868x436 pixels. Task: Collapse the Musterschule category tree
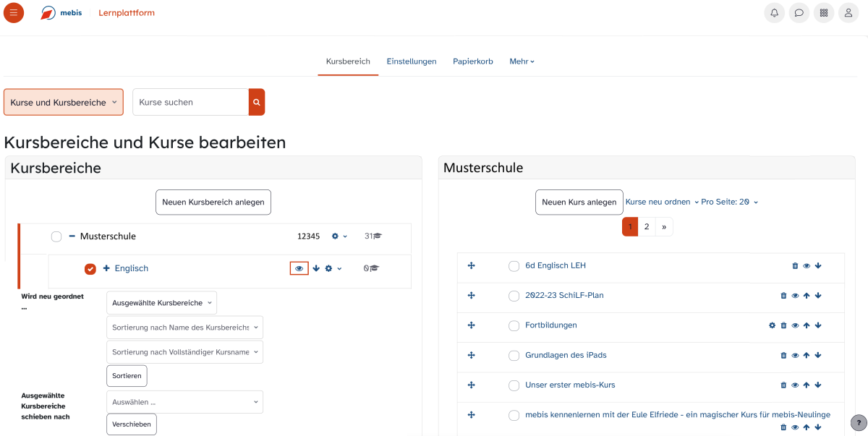point(72,236)
